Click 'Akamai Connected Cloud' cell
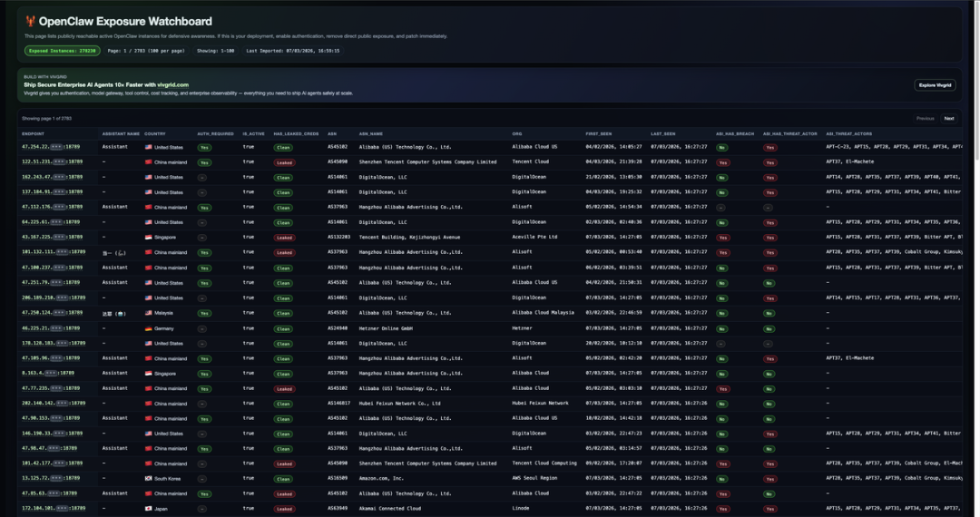980x517 pixels. (390, 508)
